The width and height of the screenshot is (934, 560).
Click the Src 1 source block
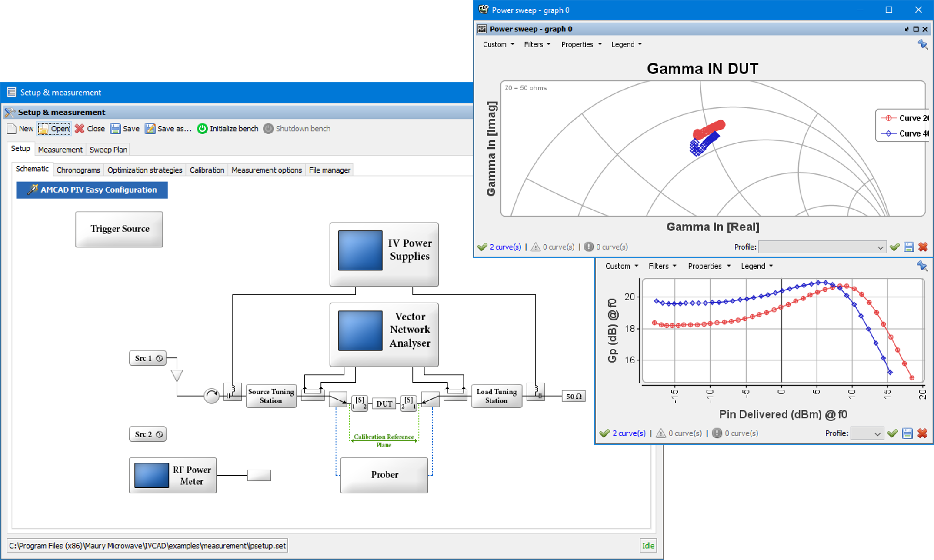pyautogui.click(x=148, y=358)
